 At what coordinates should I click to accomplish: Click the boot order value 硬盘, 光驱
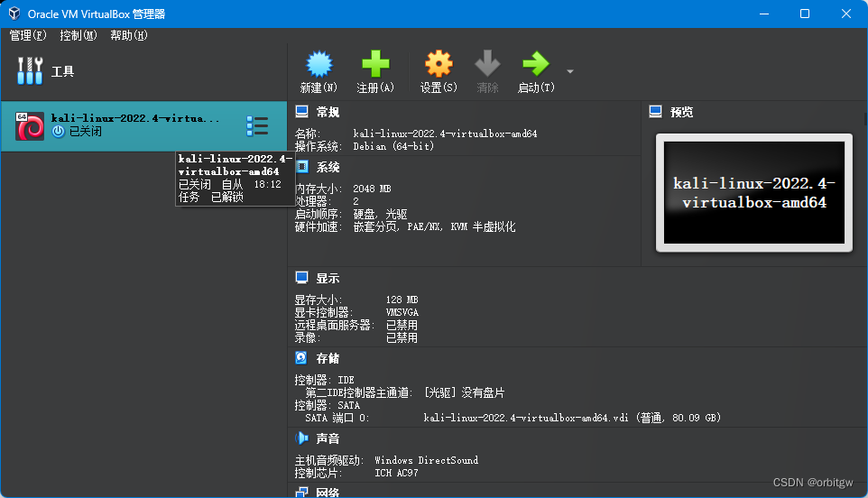[x=380, y=214]
